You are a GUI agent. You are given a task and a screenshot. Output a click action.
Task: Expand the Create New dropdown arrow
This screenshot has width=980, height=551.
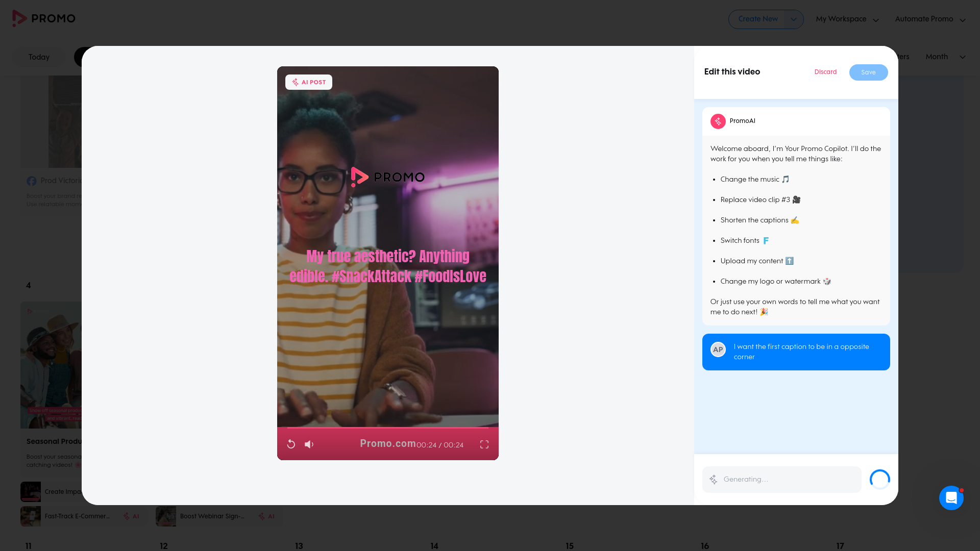tap(794, 19)
